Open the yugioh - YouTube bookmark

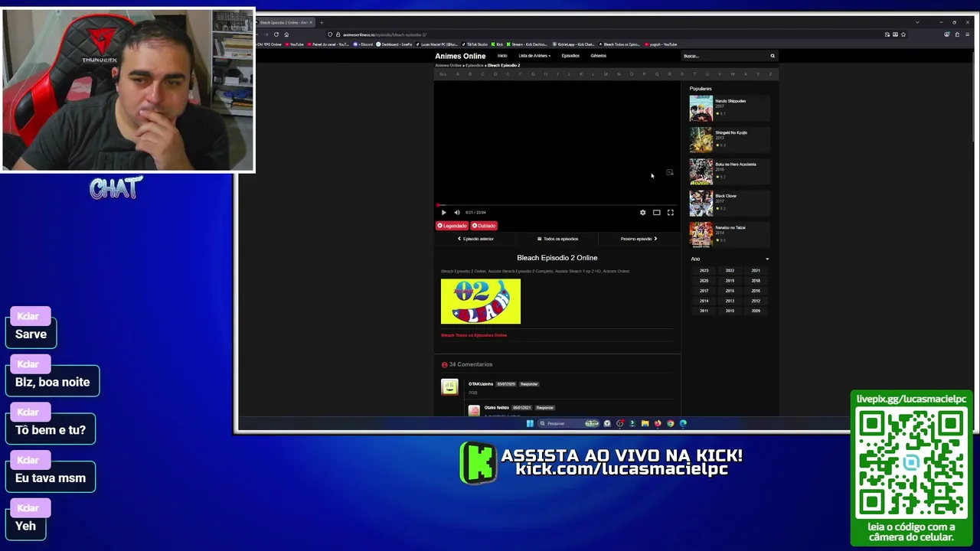pos(661,44)
